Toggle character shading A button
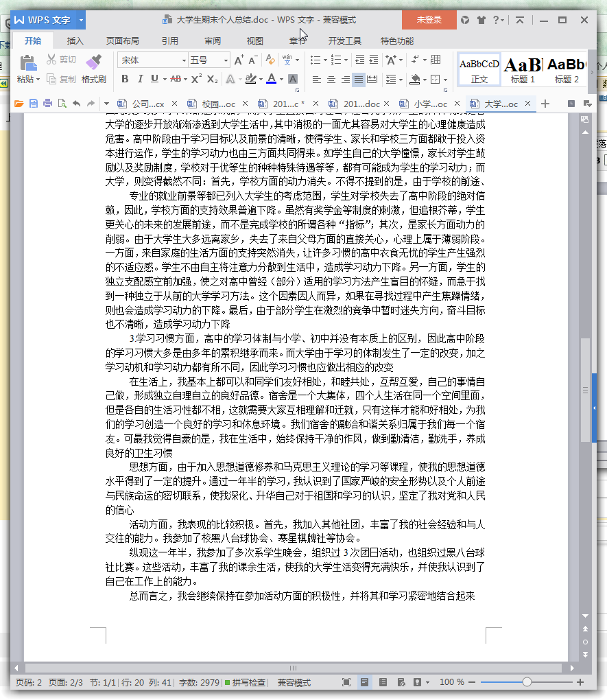The image size is (607, 700). click(x=293, y=80)
